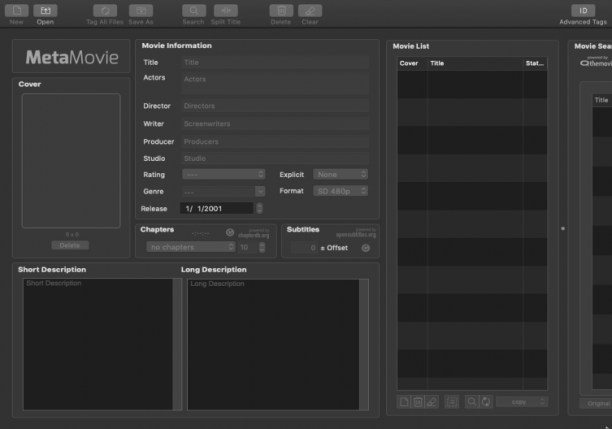Click the Subtitles download arrow icon
This screenshot has width=612, height=429.
tap(366, 248)
